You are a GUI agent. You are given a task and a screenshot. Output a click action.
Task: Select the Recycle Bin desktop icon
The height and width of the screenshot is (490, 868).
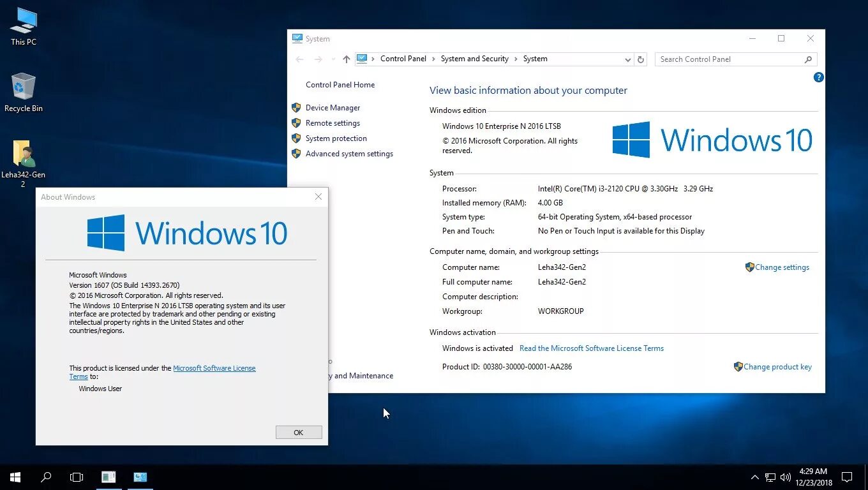24,93
